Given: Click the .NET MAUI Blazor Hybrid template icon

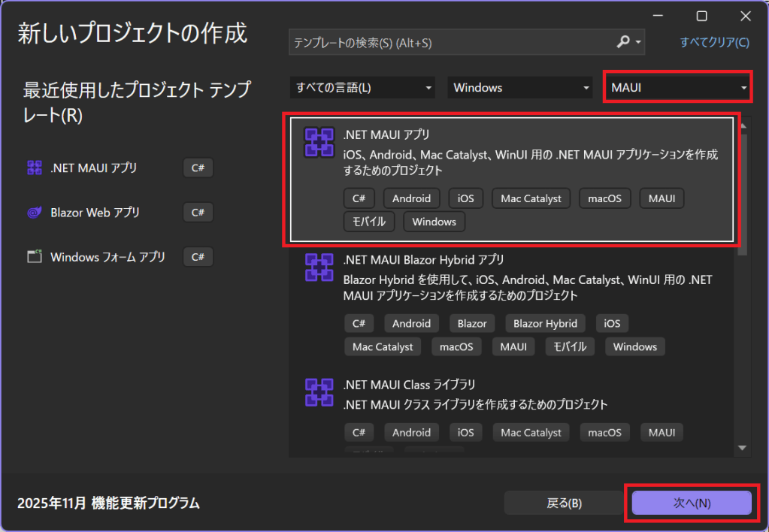Looking at the screenshot, I should [319, 268].
